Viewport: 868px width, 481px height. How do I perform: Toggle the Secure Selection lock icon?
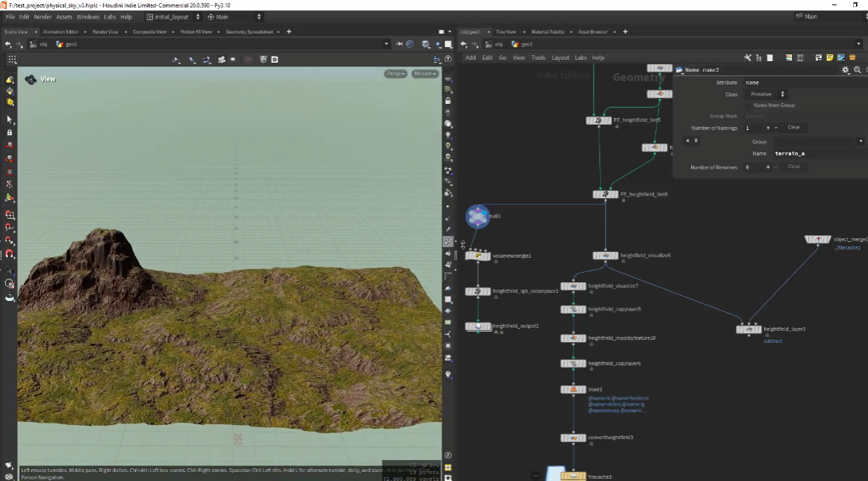click(x=10, y=133)
